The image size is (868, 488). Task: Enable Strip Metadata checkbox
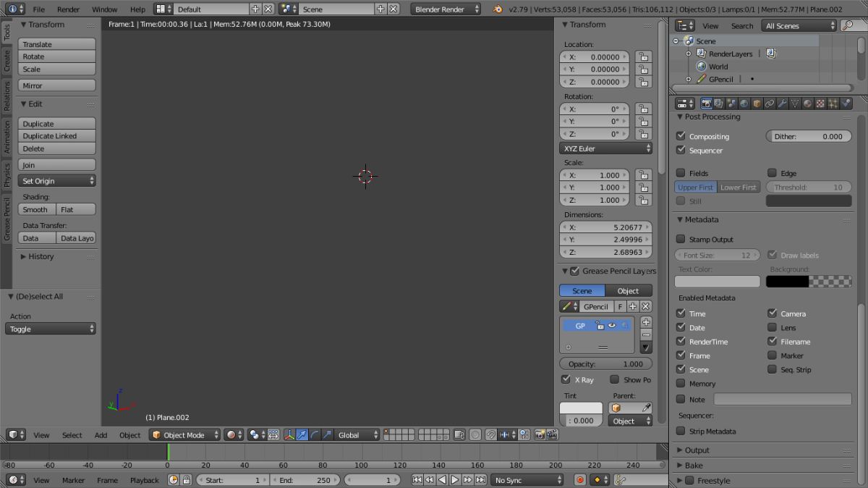point(681,431)
